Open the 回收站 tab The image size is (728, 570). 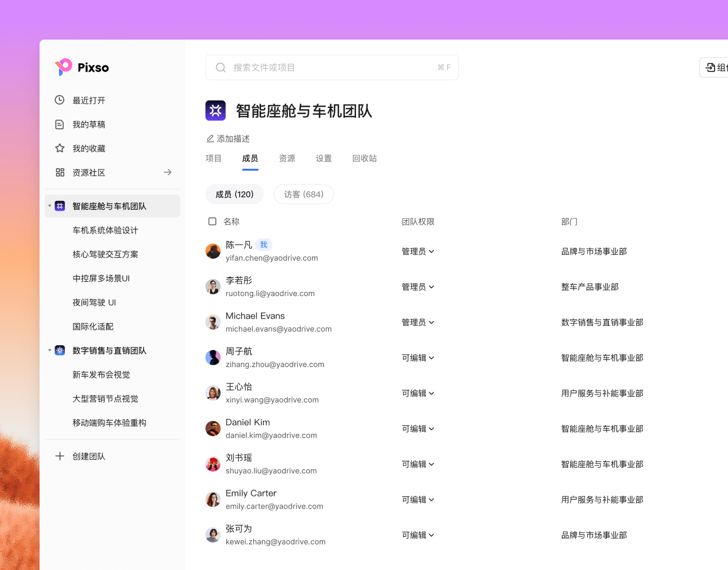tap(364, 158)
